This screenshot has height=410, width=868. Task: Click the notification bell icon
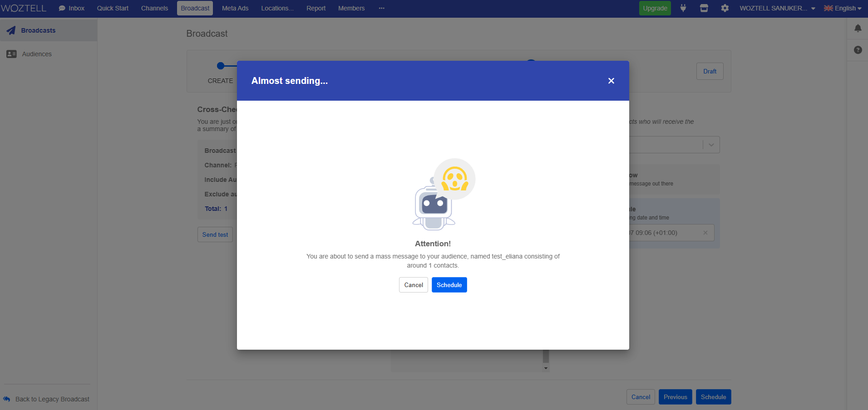pos(858,29)
